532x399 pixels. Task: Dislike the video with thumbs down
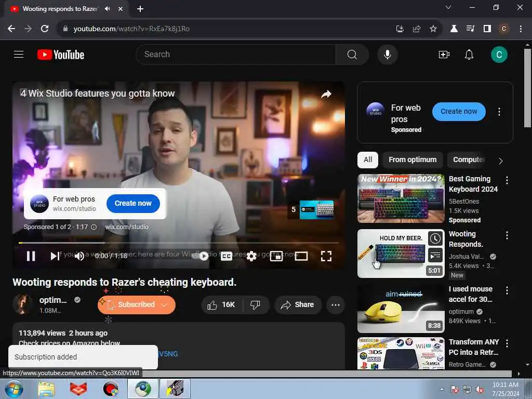256,304
